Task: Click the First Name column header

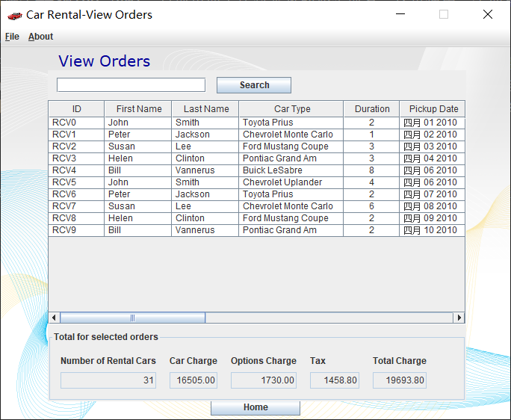Action: (138, 109)
